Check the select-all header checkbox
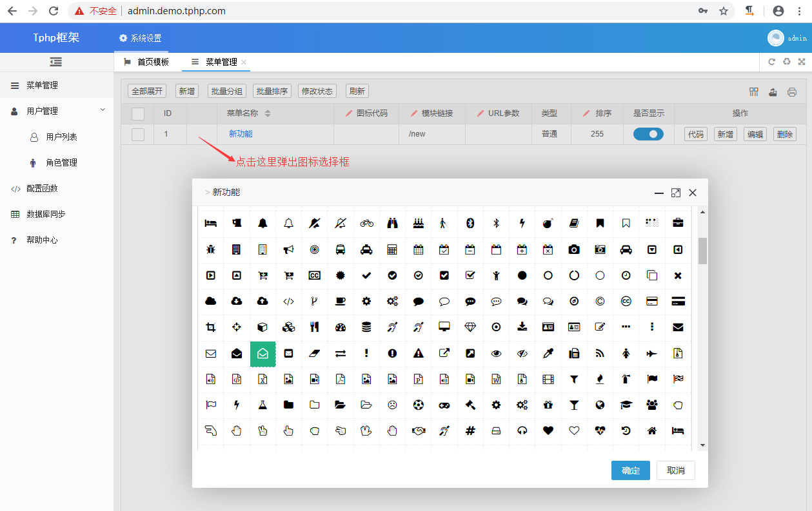The height and width of the screenshot is (511, 812). point(138,113)
